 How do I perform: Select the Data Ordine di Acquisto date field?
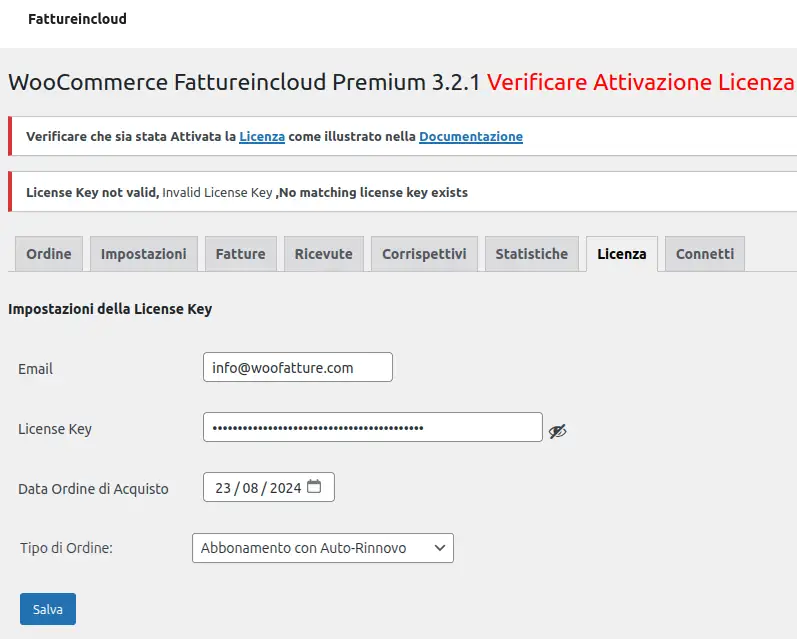tap(269, 487)
